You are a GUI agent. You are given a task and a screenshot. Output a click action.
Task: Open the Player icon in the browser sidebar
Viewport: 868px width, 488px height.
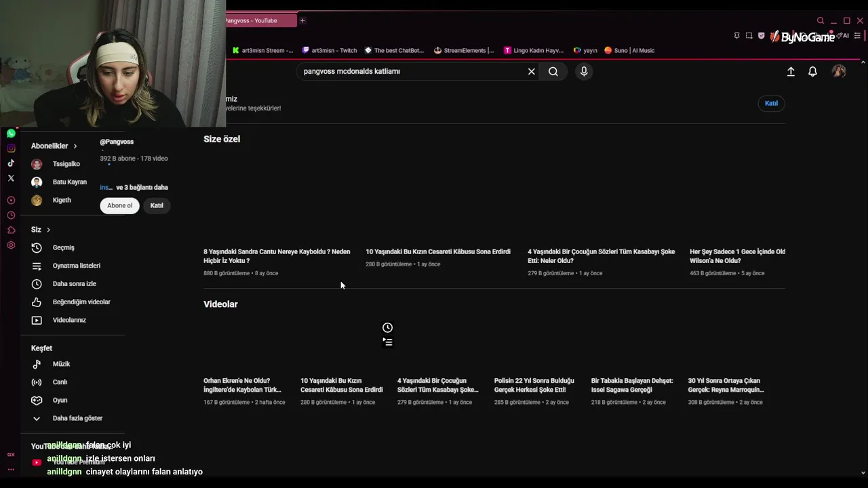pos(11,200)
